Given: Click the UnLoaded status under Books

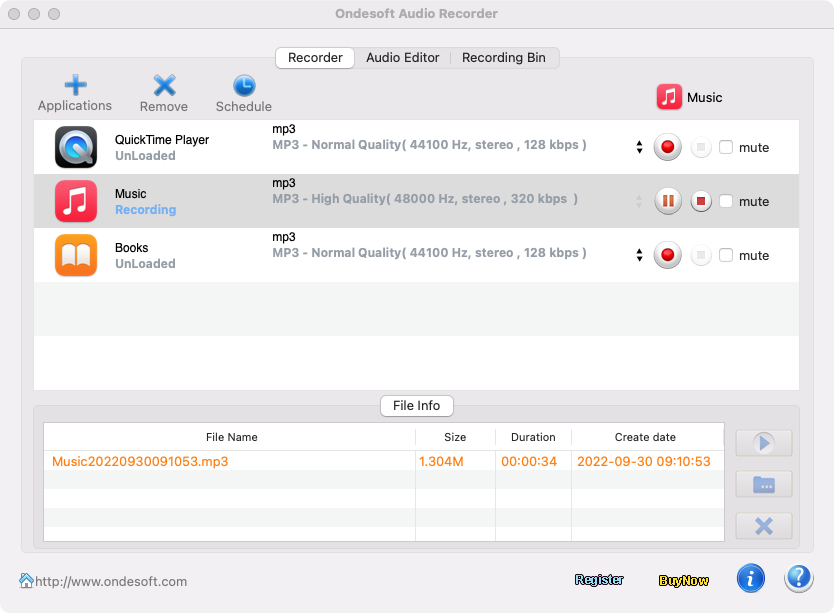Looking at the screenshot, I should [145, 264].
